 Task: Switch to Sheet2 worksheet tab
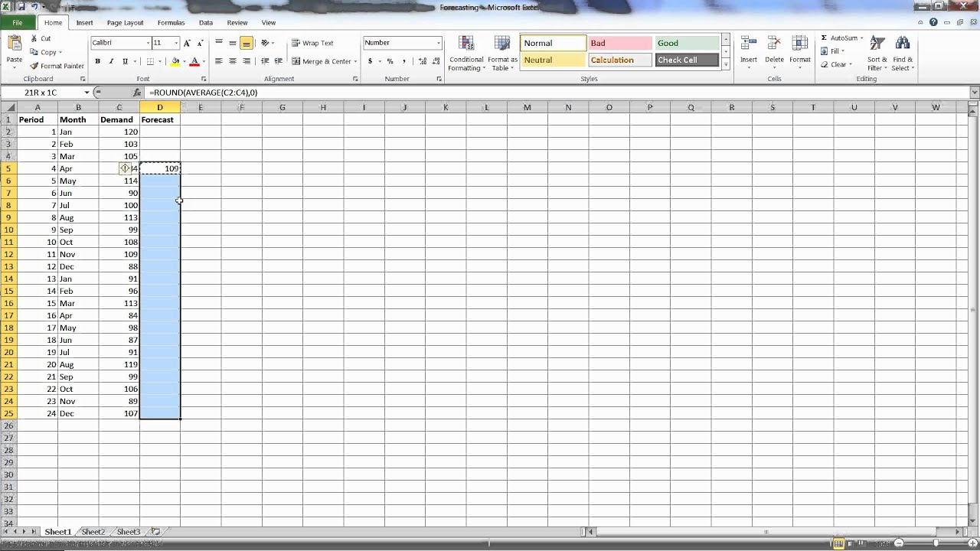(93, 532)
